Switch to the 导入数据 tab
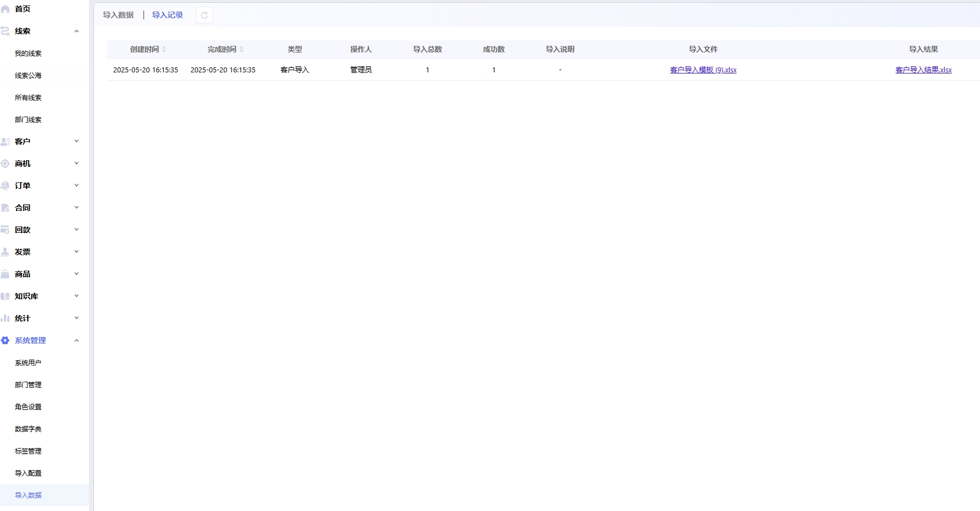 pyautogui.click(x=118, y=15)
